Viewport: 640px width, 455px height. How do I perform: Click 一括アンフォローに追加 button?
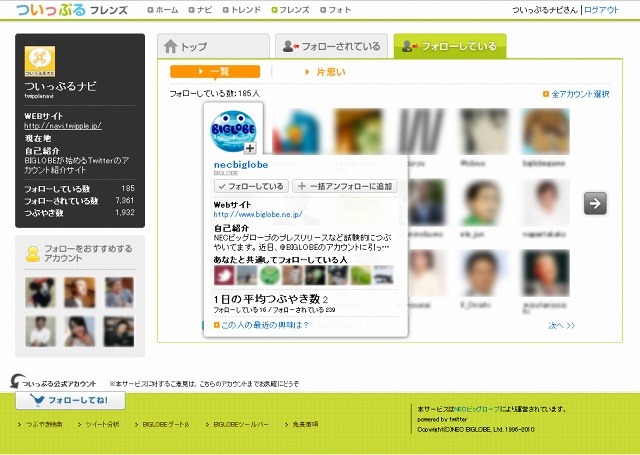point(345,186)
